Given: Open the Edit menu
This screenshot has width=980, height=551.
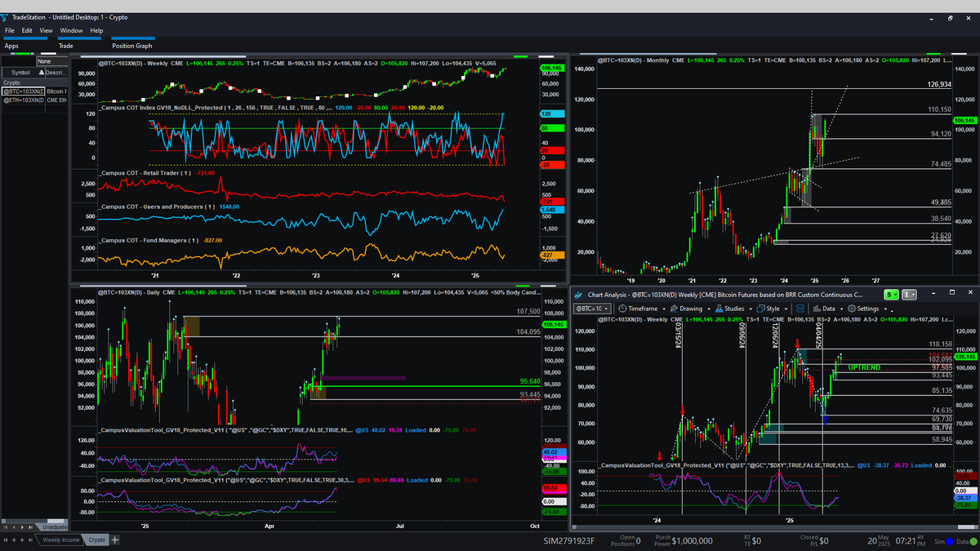Looking at the screenshot, I should pos(27,30).
